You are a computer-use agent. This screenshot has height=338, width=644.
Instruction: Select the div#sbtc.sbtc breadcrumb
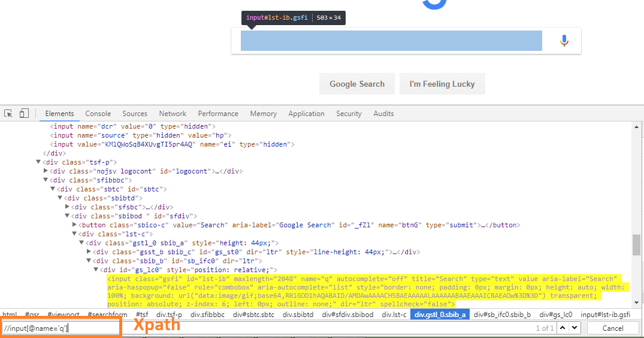[x=253, y=315]
